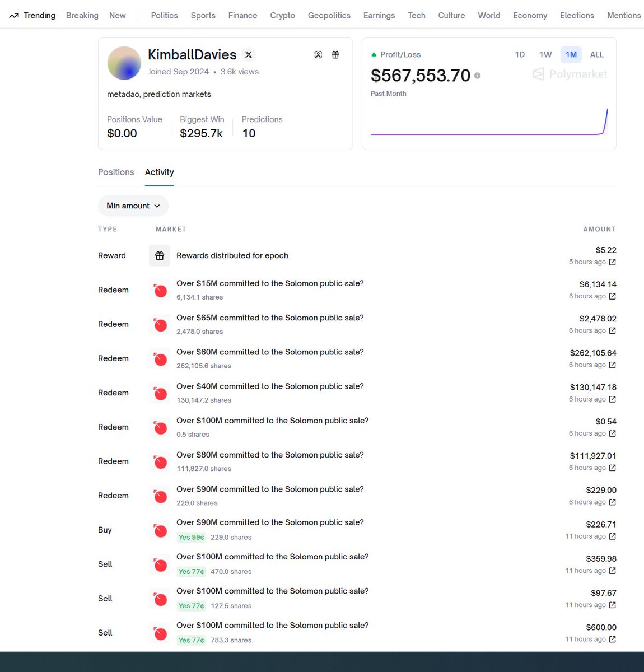Open external link for $2,478.02 redeem
The width and height of the screenshot is (644, 672).
(613, 330)
